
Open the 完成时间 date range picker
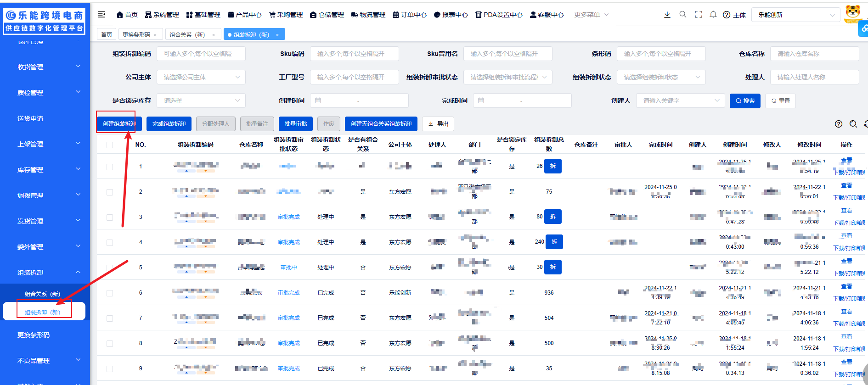click(522, 100)
